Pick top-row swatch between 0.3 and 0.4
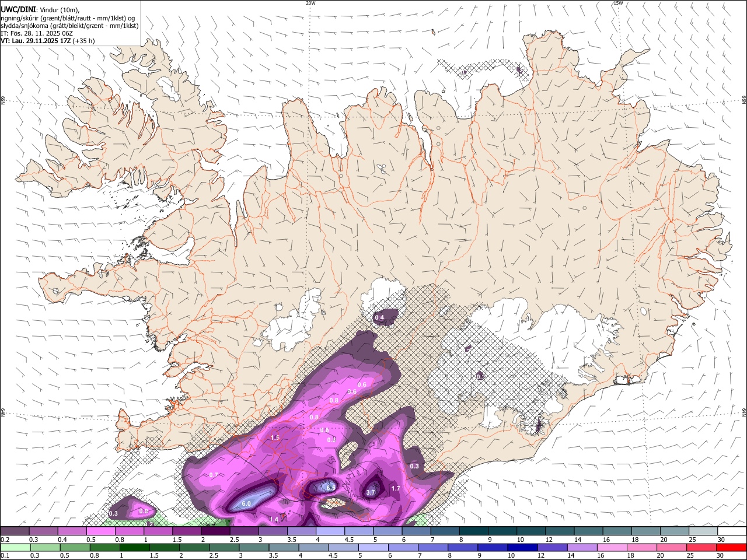This screenshot has width=747, height=560. (x=43, y=531)
